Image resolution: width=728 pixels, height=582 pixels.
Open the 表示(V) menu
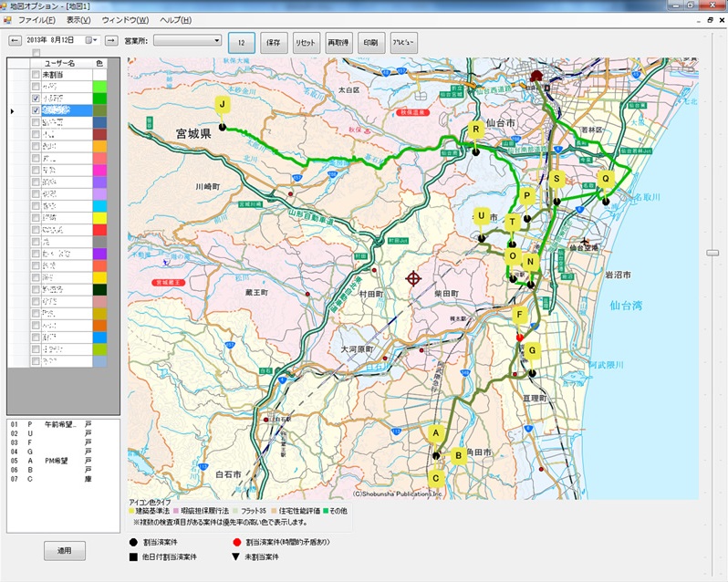(78, 20)
